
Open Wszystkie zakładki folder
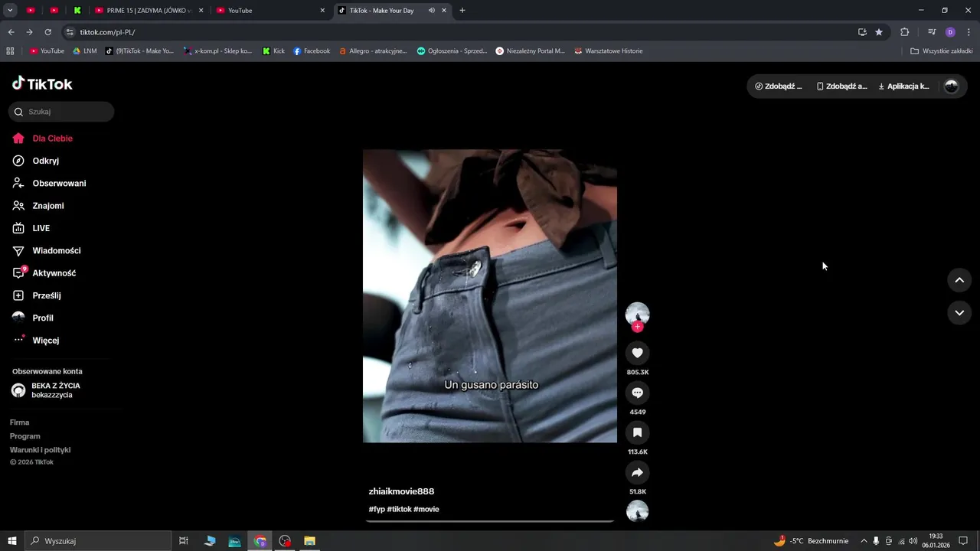click(942, 51)
